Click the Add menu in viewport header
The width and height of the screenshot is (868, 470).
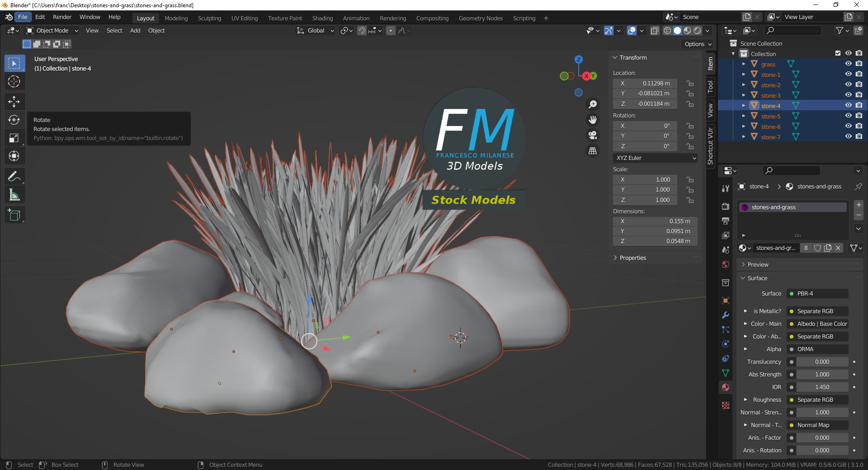[x=135, y=31]
